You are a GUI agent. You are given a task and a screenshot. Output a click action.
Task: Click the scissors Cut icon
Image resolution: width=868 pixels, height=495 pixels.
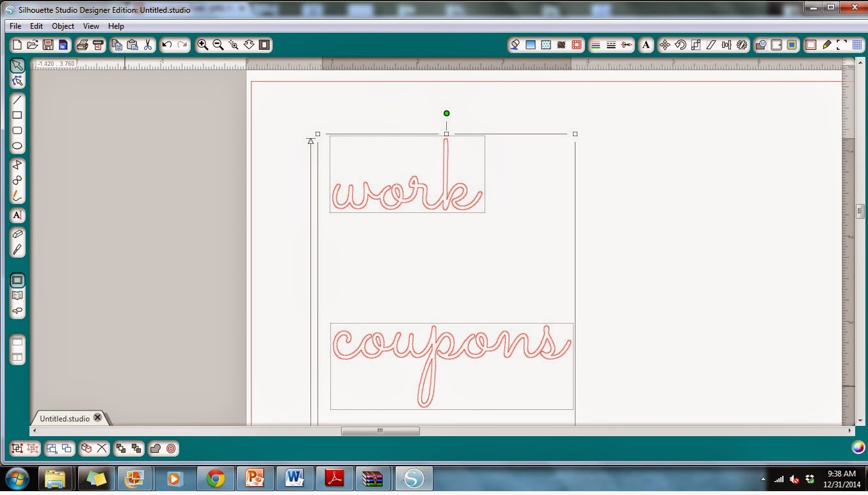[148, 45]
